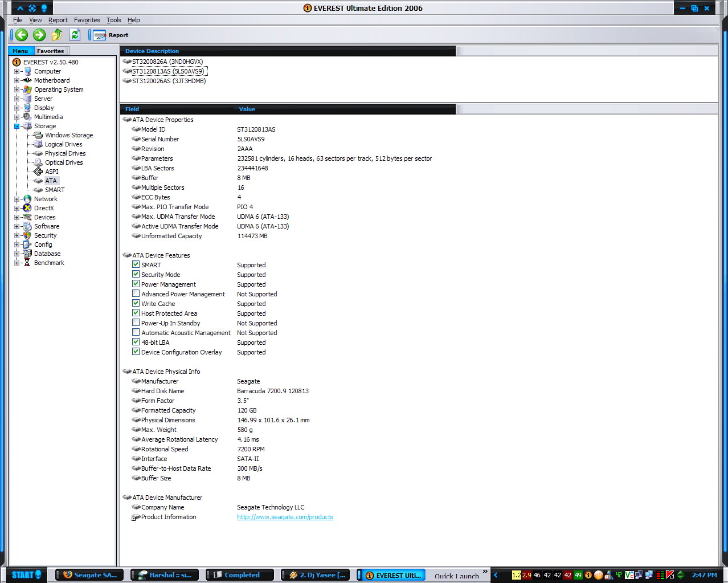
Task: Toggle the 48-bit LBA checkbox
Action: [136, 342]
